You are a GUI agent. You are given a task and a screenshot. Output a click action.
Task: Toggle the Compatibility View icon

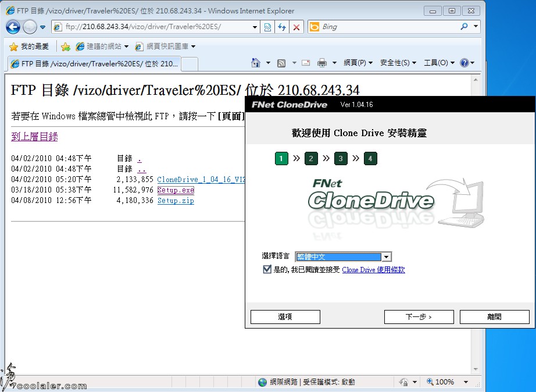(x=267, y=27)
